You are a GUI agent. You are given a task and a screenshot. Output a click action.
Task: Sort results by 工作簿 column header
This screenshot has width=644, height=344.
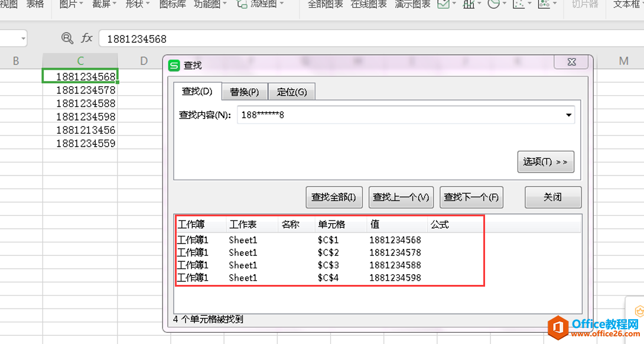(x=201, y=225)
